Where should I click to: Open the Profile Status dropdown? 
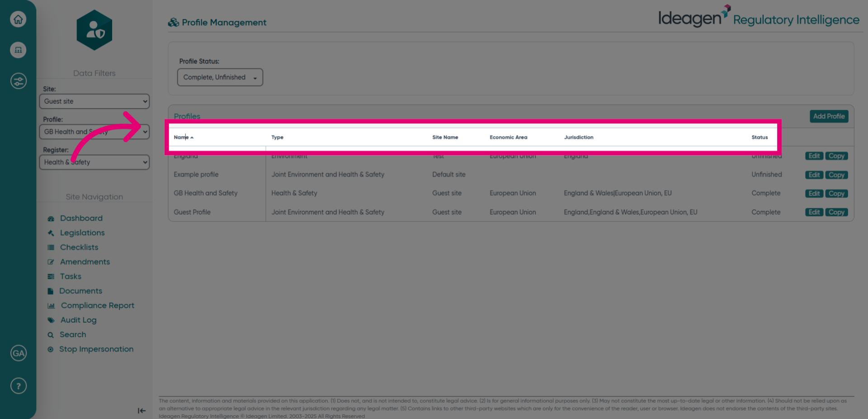pyautogui.click(x=220, y=77)
